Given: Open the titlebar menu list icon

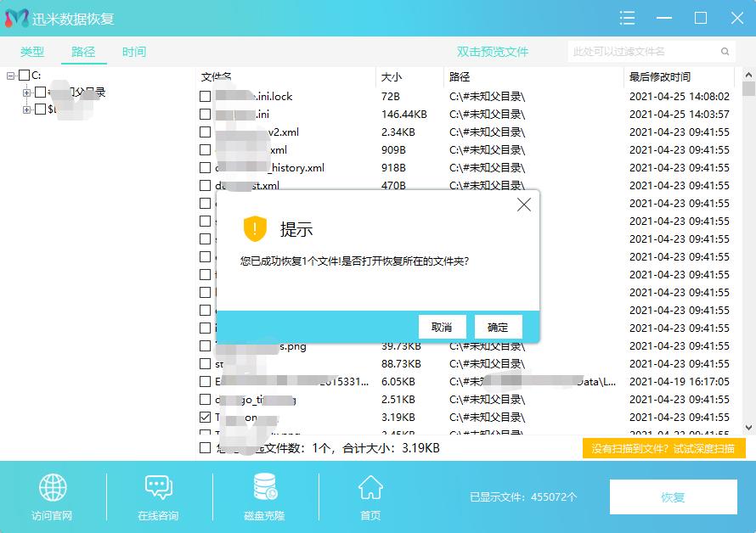Looking at the screenshot, I should [x=627, y=18].
